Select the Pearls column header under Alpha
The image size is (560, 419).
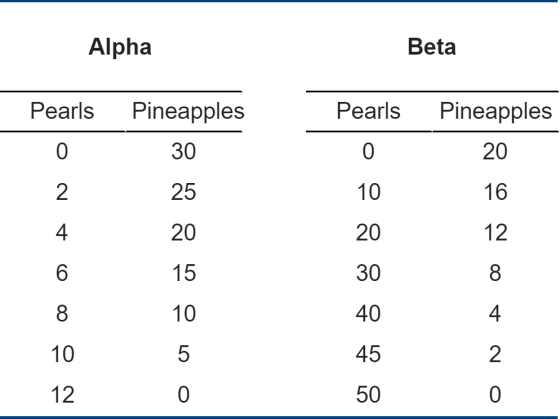point(62,111)
